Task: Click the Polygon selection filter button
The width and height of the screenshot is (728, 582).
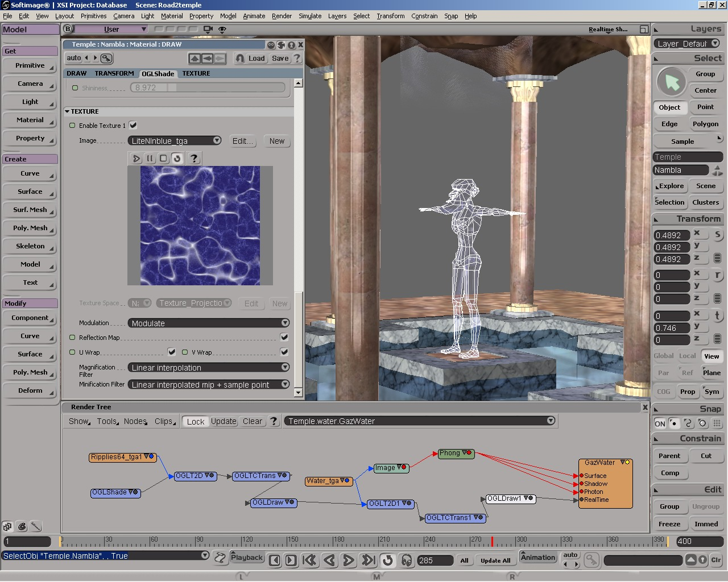Action: point(705,124)
